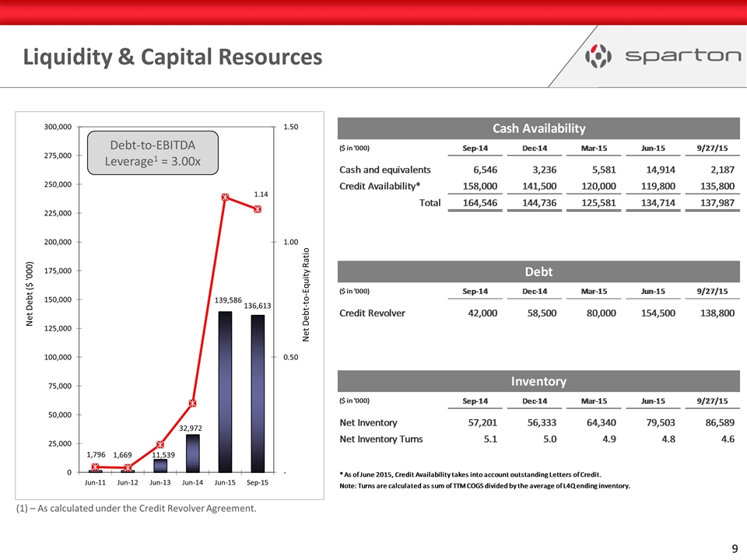Screen dimensions: 747x560
Task: Click the Liquidity & Capital Resources title
Action: tap(172, 57)
